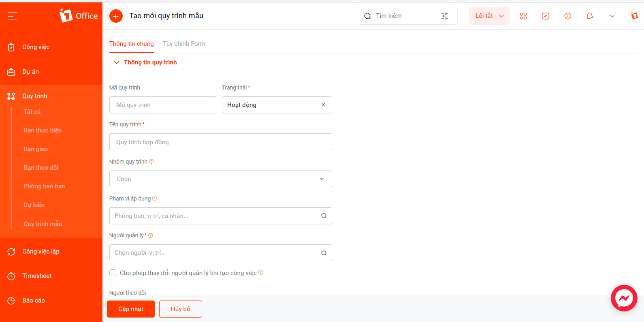Clear the Hoạt động status selection
Viewport: 644px width, 322px height.
click(x=323, y=105)
